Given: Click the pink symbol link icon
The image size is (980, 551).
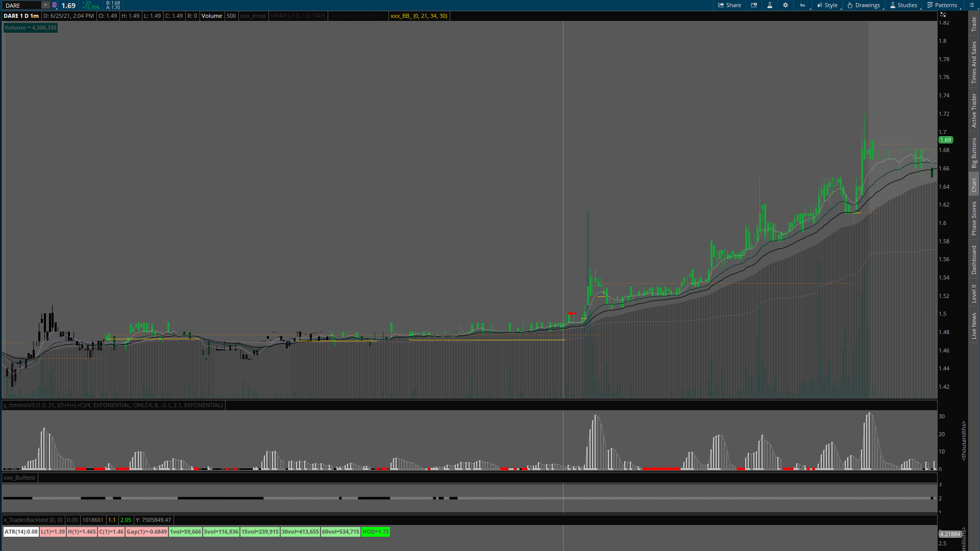Looking at the screenshot, I should (x=55, y=5).
